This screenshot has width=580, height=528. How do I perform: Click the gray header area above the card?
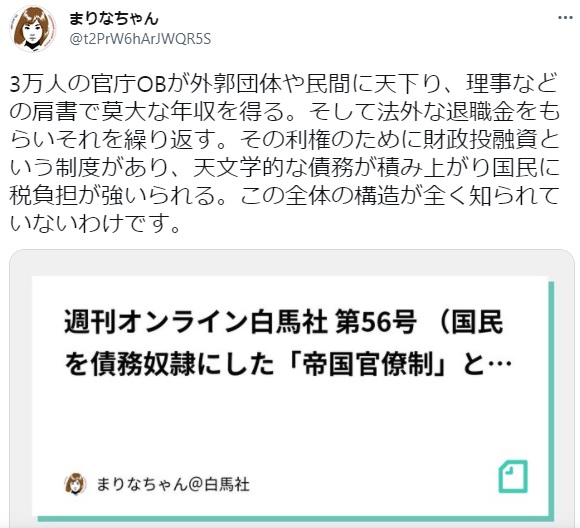point(292,263)
